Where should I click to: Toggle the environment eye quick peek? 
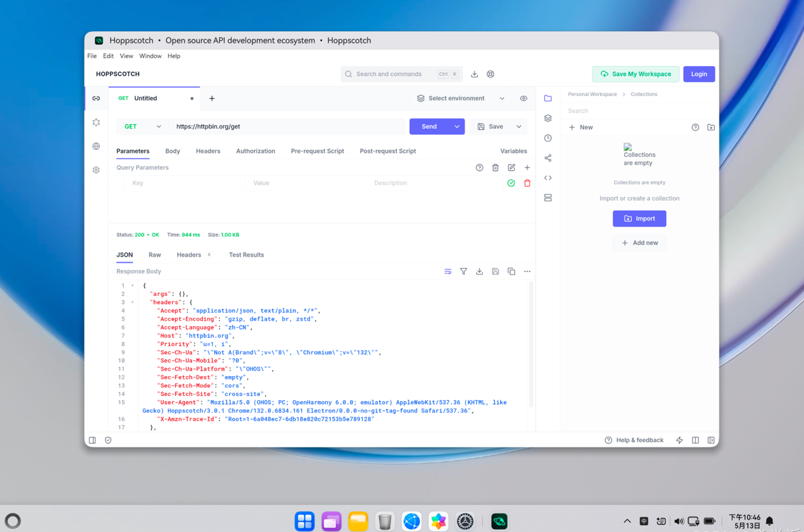524,99
